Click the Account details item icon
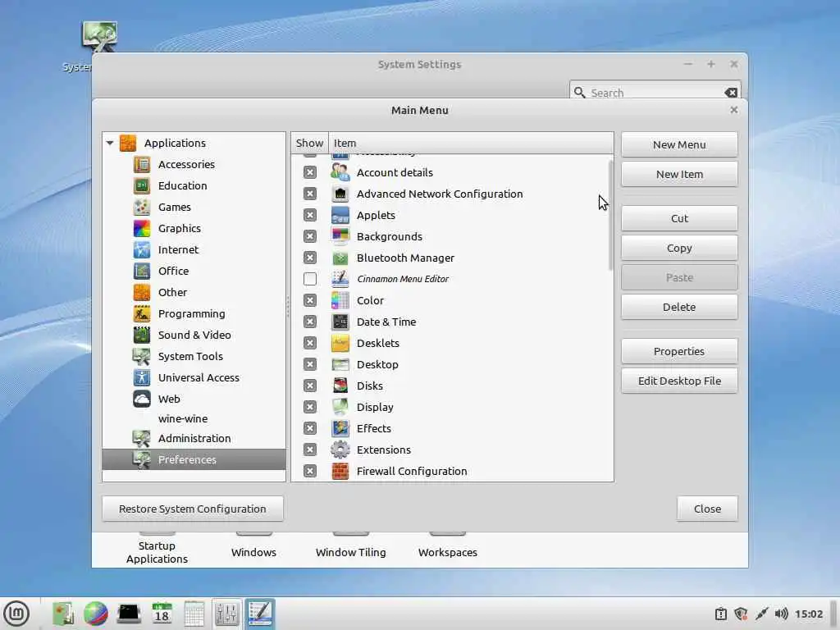 (340, 172)
